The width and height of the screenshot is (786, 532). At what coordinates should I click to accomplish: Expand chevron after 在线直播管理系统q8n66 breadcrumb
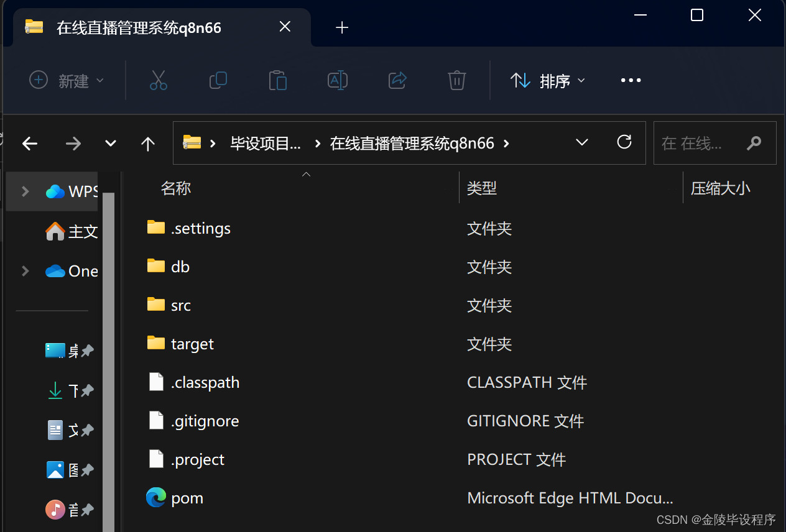[506, 144]
